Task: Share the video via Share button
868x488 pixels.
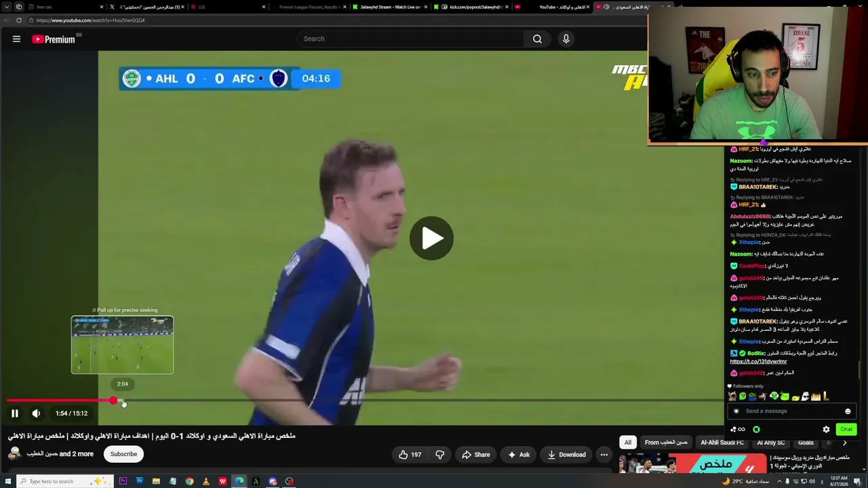Action: pos(475,455)
